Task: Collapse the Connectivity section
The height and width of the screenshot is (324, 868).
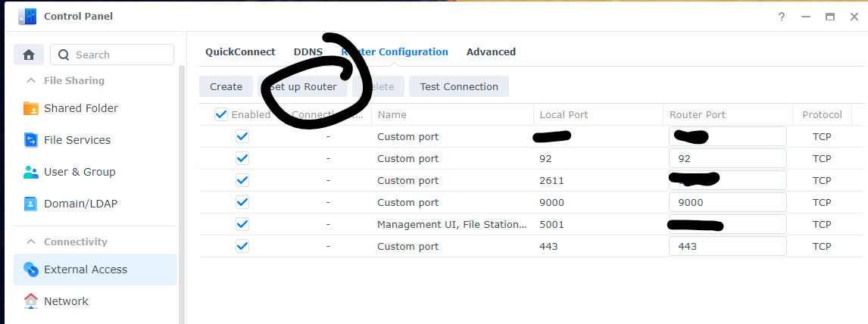Action: [31, 242]
